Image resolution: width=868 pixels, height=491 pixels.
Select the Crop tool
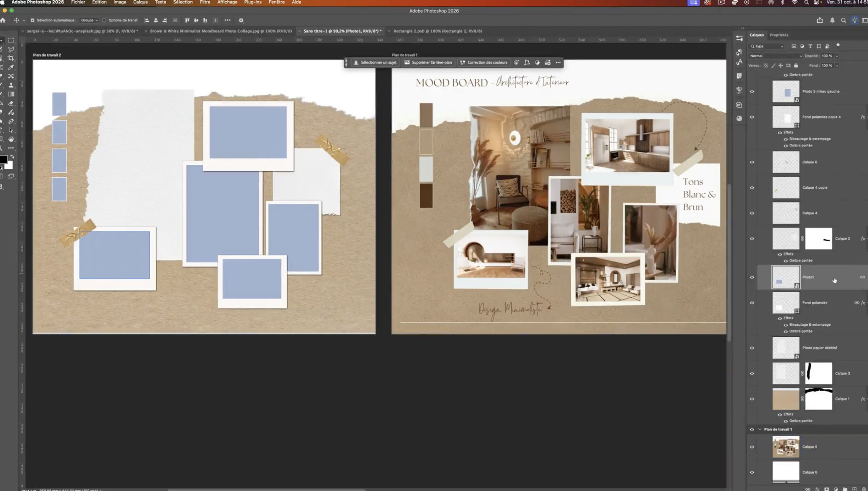(x=11, y=58)
